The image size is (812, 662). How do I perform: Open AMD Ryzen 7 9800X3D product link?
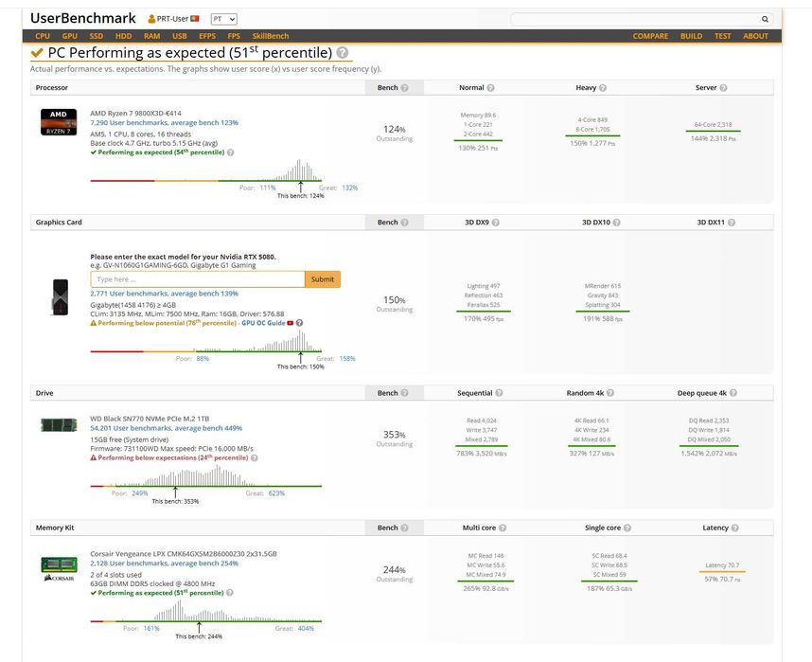(135, 113)
